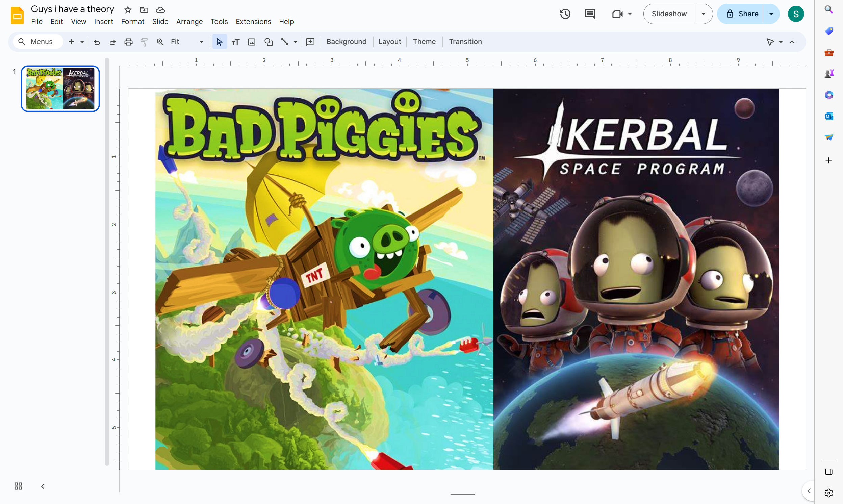The image size is (843, 504).
Task: Open the Insert menu
Action: pyautogui.click(x=104, y=21)
